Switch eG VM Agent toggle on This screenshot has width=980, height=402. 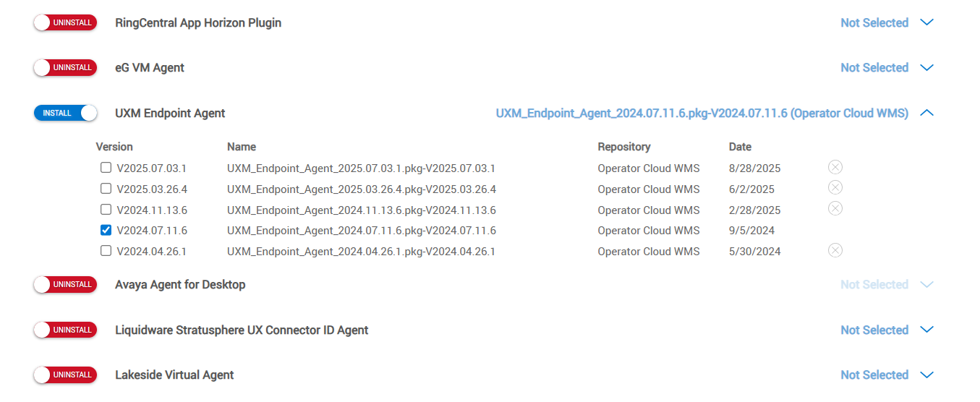(x=65, y=68)
